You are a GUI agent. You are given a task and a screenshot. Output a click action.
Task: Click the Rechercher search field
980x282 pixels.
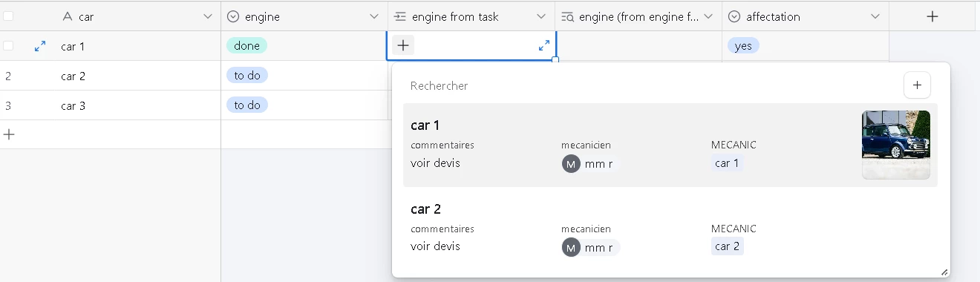pos(650,86)
